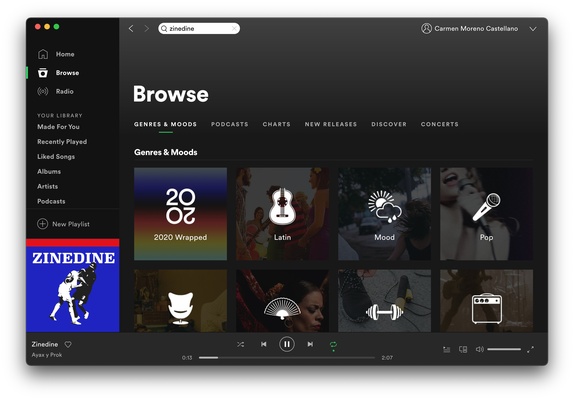
Task: Toggle shuffle playback
Action: (241, 344)
